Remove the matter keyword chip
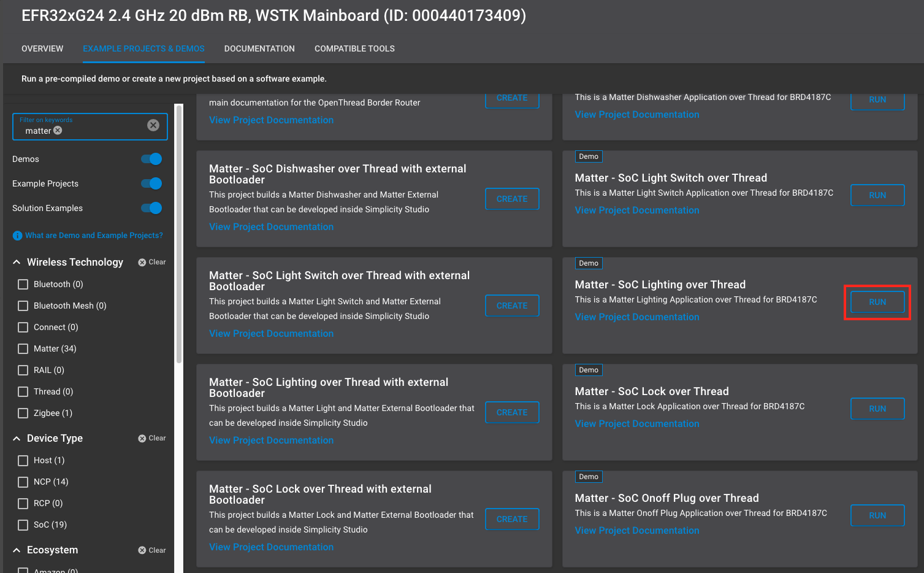Image resolution: width=924 pixels, height=573 pixels. [x=58, y=131]
